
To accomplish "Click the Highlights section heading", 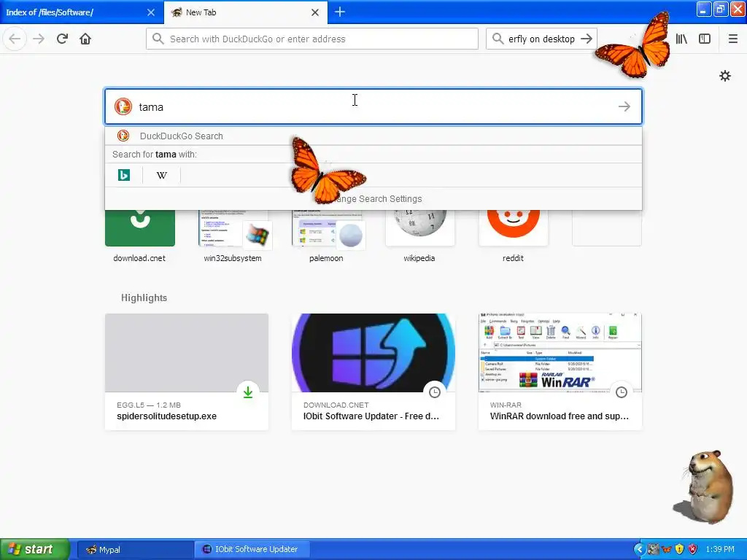I will [x=144, y=297].
